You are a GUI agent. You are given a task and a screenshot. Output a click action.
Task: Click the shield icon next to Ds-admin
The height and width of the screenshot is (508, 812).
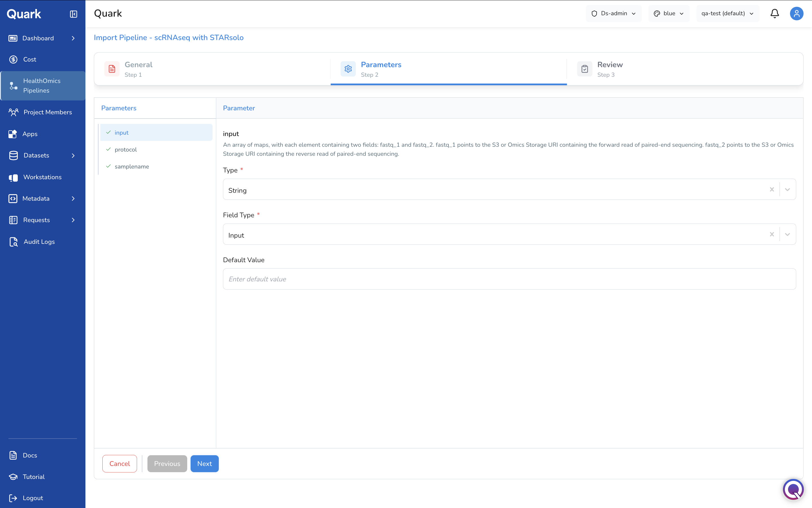[x=594, y=14]
